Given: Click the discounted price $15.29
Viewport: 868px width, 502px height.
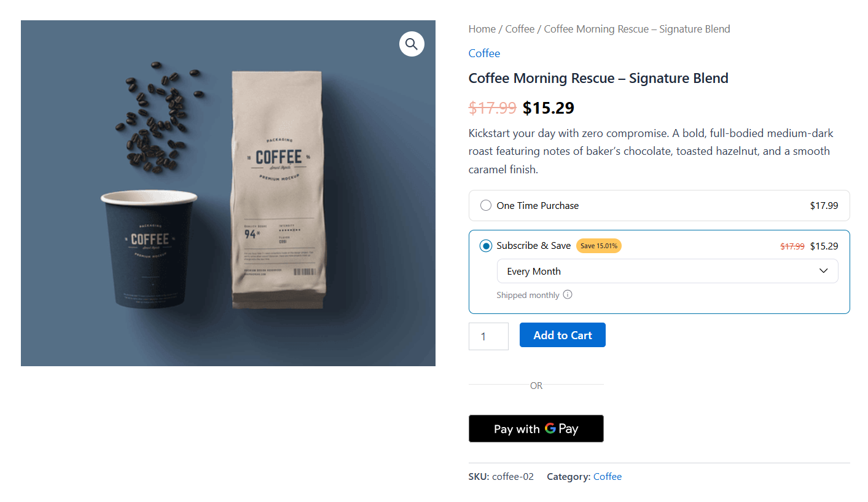Looking at the screenshot, I should (548, 108).
